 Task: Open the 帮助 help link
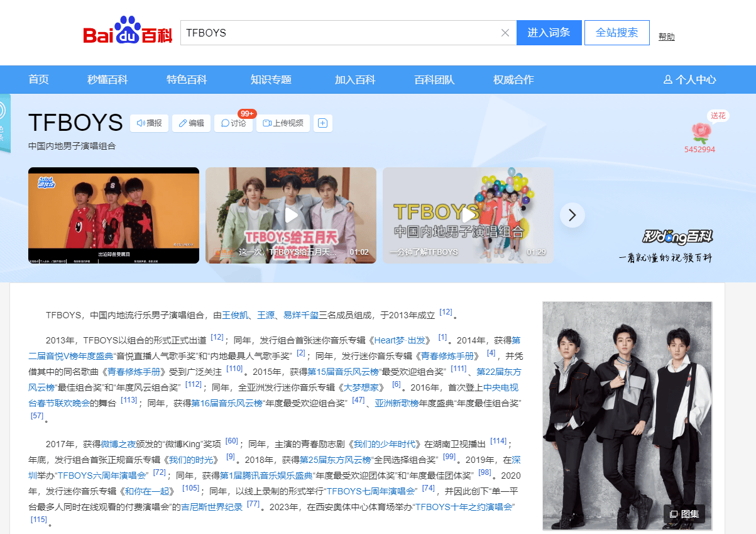[667, 36]
